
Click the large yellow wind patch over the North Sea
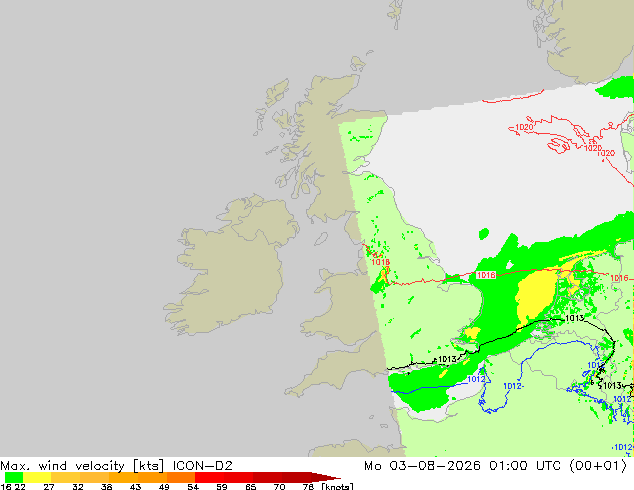[536, 294]
